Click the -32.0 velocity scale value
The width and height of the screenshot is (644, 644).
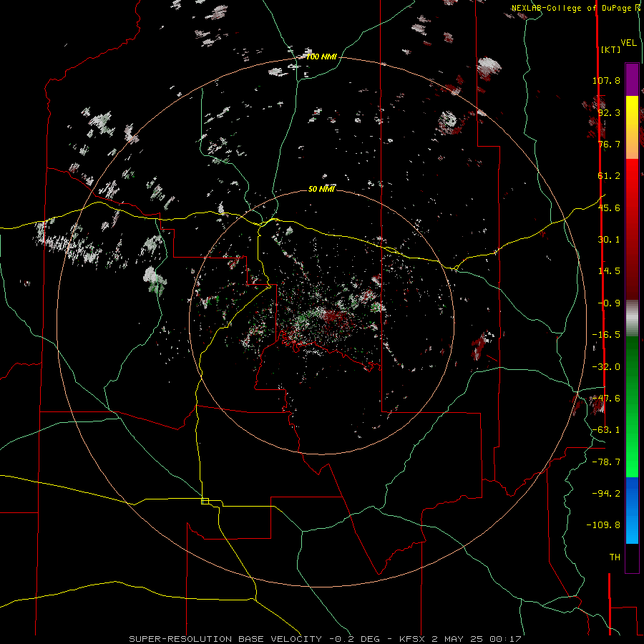pyautogui.click(x=606, y=367)
